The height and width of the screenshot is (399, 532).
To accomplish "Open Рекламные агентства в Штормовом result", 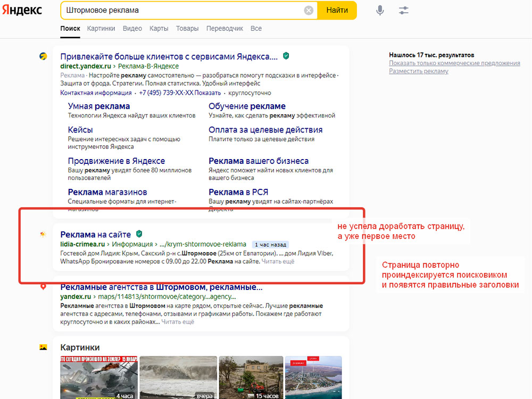I will click(162, 287).
